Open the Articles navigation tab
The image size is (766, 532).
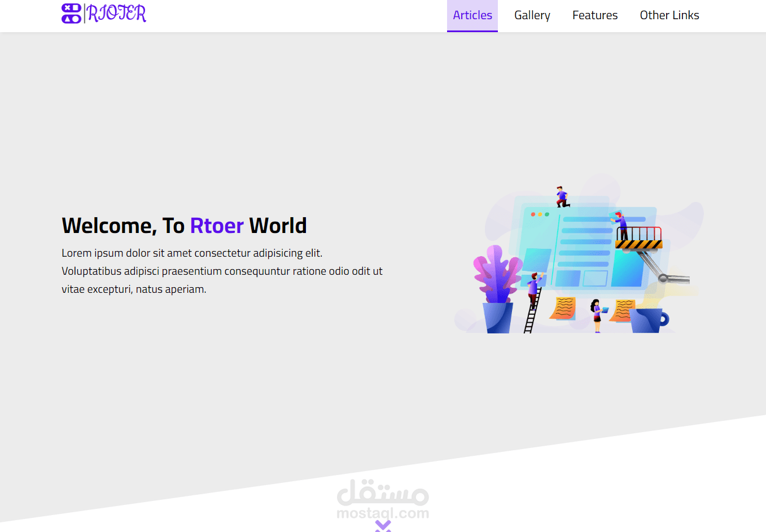click(x=472, y=15)
